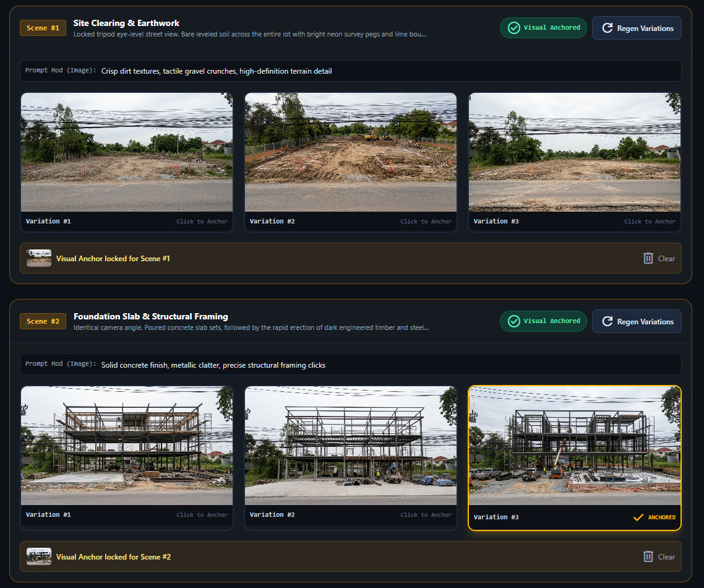Click the Scene #1 Visual Anchored checkmark icon
The image size is (704, 588).
click(513, 28)
